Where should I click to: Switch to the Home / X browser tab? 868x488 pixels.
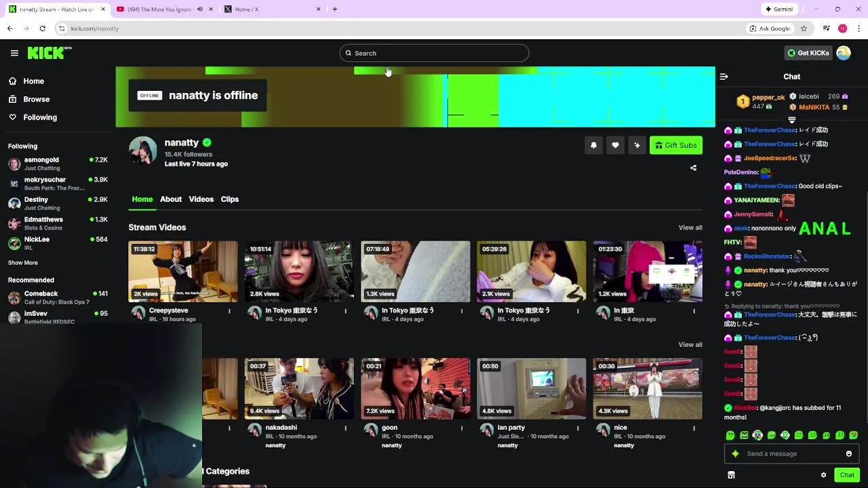point(271,9)
